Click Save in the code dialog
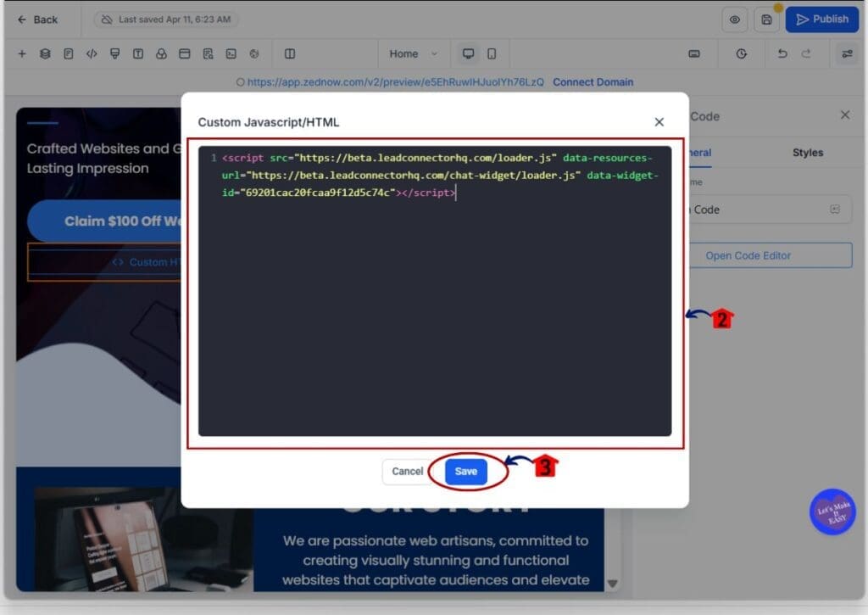The width and height of the screenshot is (868, 615). (465, 472)
